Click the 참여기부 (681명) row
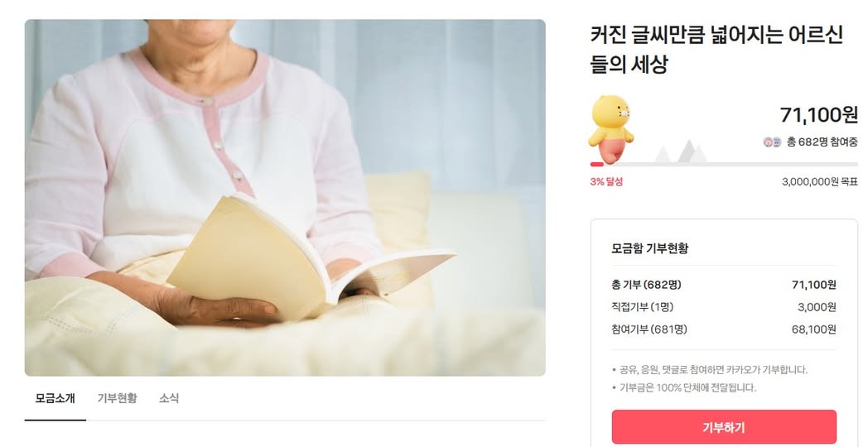 724,329
